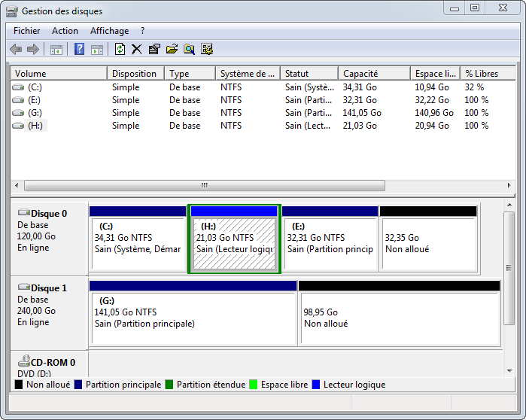Click the Disque 0 label panel
The width and height of the screenshot is (526, 420).
tap(50, 239)
